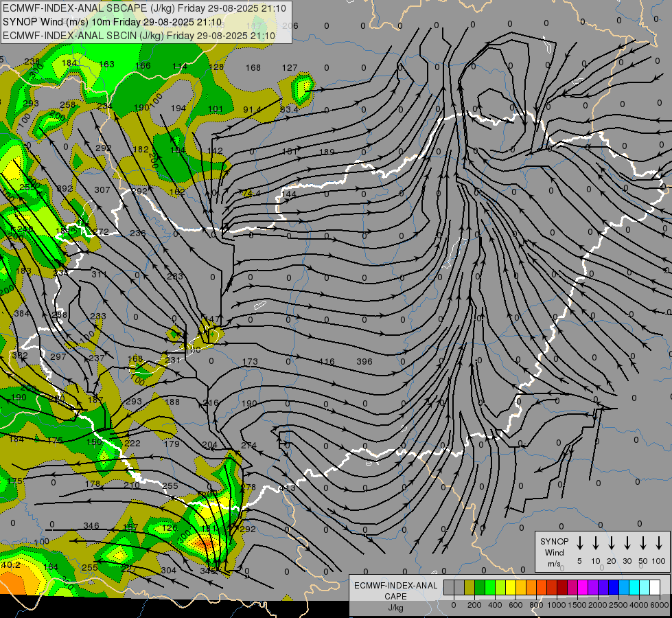Pick the dark red CAPE legend swatch

[x=562, y=587]
